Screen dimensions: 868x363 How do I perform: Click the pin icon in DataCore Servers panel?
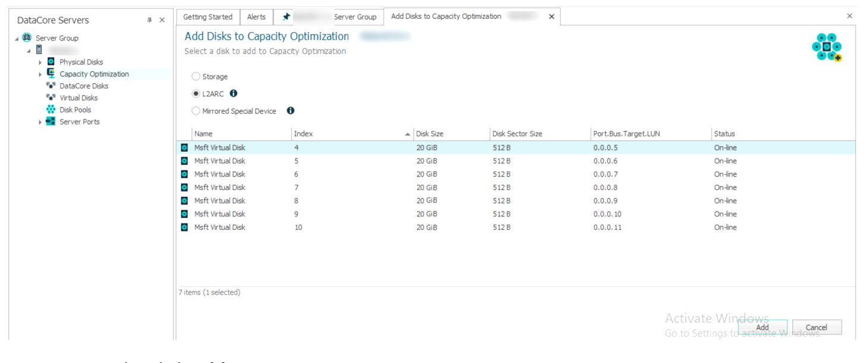[149, 20]
